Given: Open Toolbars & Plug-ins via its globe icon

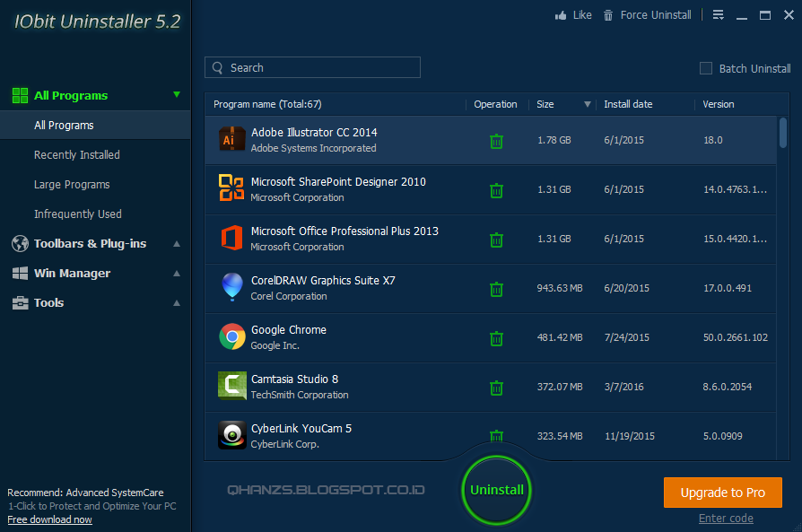Looking at the screenshot, I should click(x=20, y=243).
